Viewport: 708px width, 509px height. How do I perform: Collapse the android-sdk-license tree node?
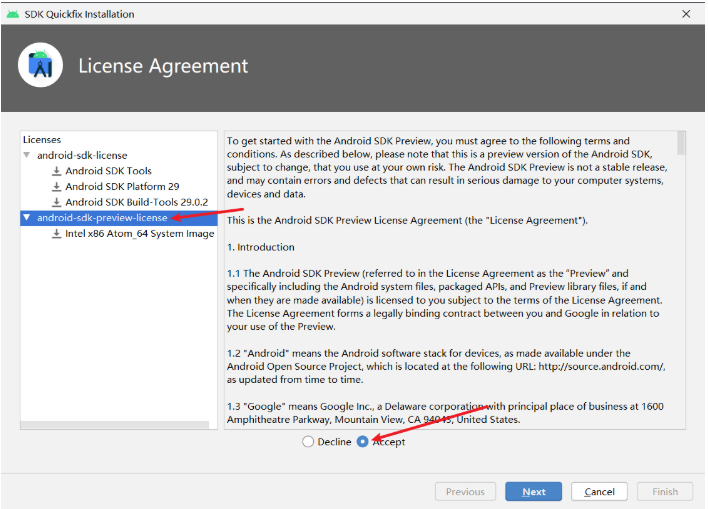27,155
